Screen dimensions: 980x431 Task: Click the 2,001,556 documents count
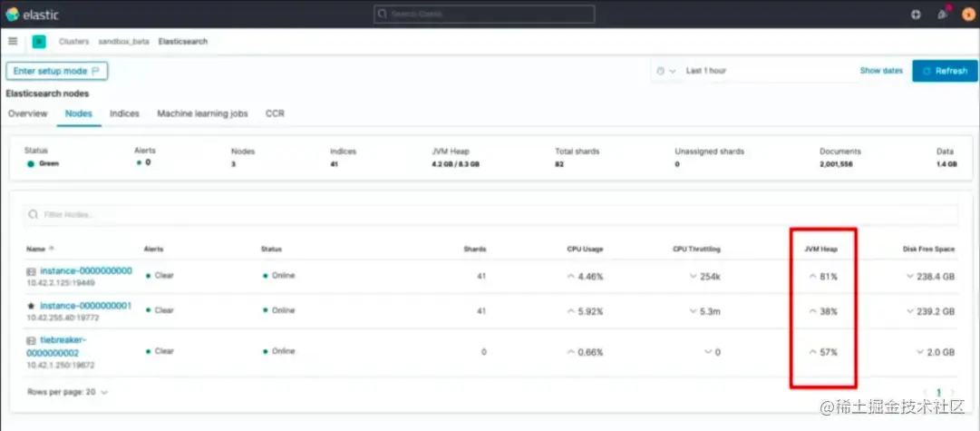(836, 164)
